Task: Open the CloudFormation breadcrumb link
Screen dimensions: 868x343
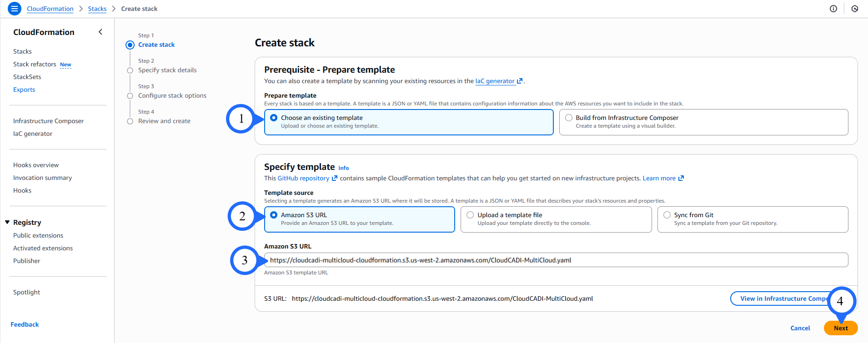Action: tap(50, 9)
